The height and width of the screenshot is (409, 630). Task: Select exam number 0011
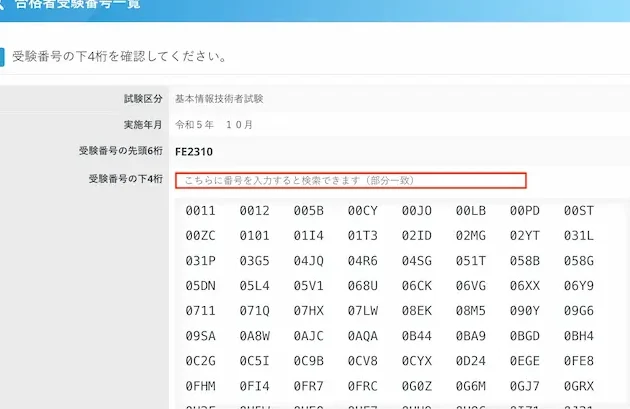200,211
